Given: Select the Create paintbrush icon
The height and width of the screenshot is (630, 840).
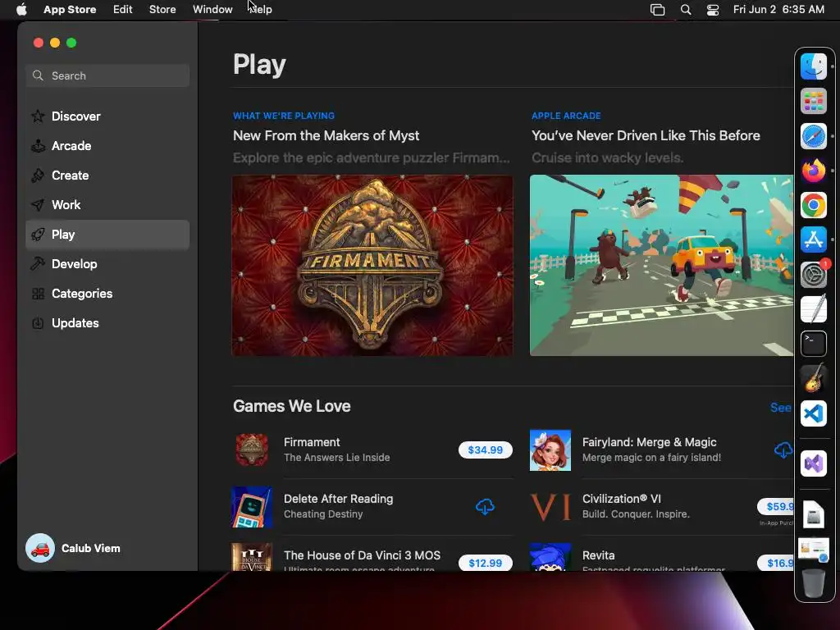Looking at the screenshot, I should coord(38,176).
